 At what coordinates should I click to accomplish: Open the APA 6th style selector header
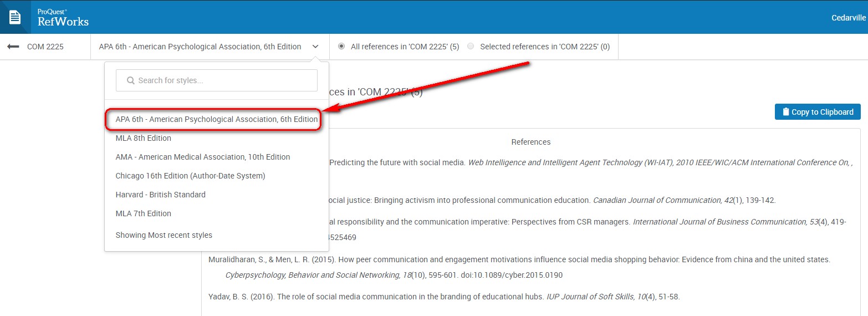click(210, 47)
